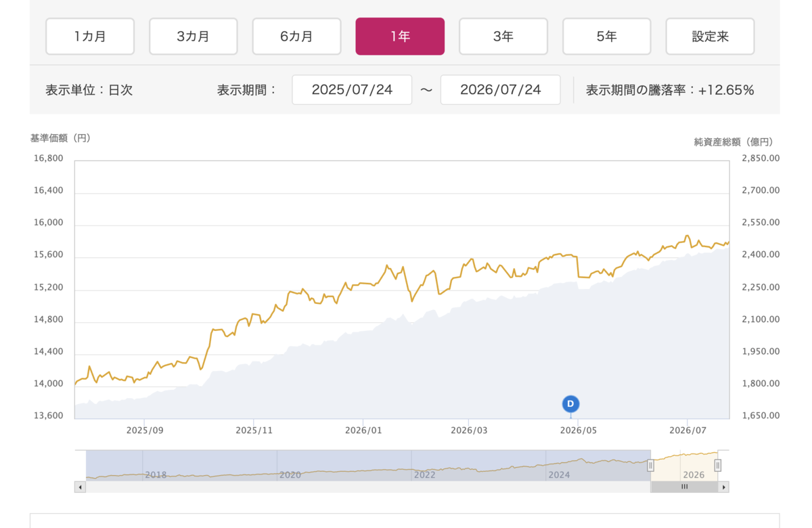This screenshot has width=812, height=528.
Task: Click the right range handle of the navigator
Action: 718,465
